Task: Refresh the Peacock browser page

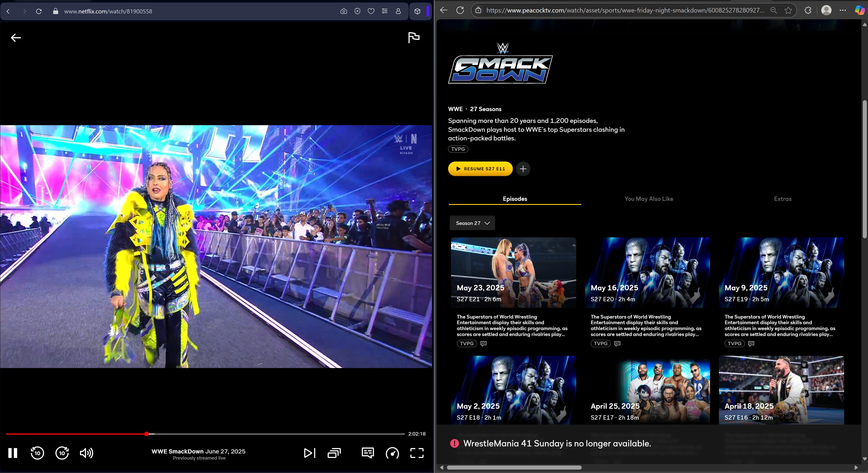Action: (x=460, y=10)
